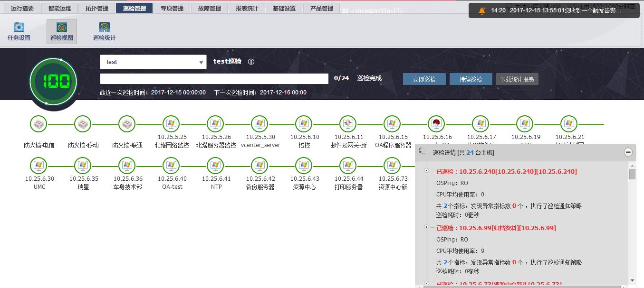Screen dimensions: 644x288
Task: Collapse the 巡检详情 panel
Action: point(628,151)
